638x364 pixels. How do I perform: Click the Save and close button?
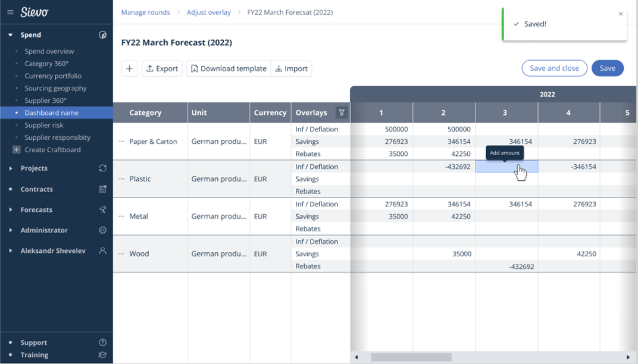tap(554, 68)
